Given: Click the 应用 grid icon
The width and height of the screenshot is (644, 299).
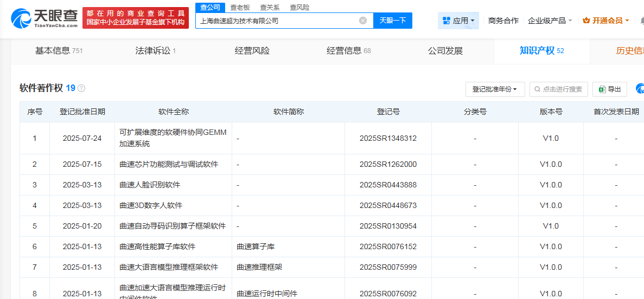Looking at the screenshot, I should pyautogui.click(x=446, y=21).
